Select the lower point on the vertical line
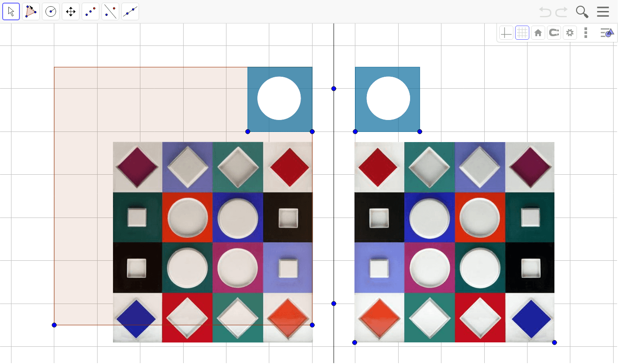This screenshot has width=618, height=364. 334,304
